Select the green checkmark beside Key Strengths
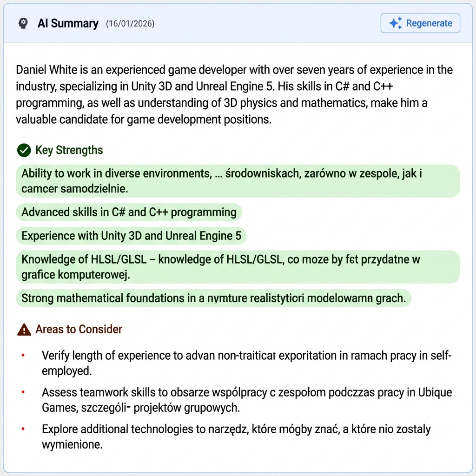The height and width of the screenshot is (476, 476). coord(24,150)
